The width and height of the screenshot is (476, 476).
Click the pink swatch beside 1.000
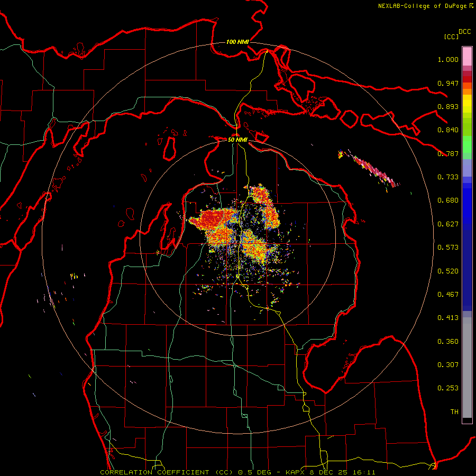point(467,57)
